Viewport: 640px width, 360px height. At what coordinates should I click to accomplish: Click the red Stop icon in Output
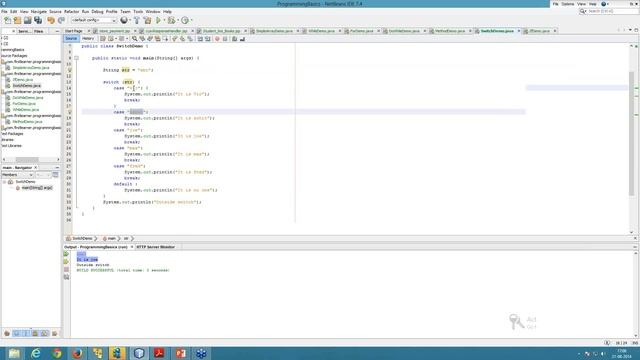click(66, 269)
